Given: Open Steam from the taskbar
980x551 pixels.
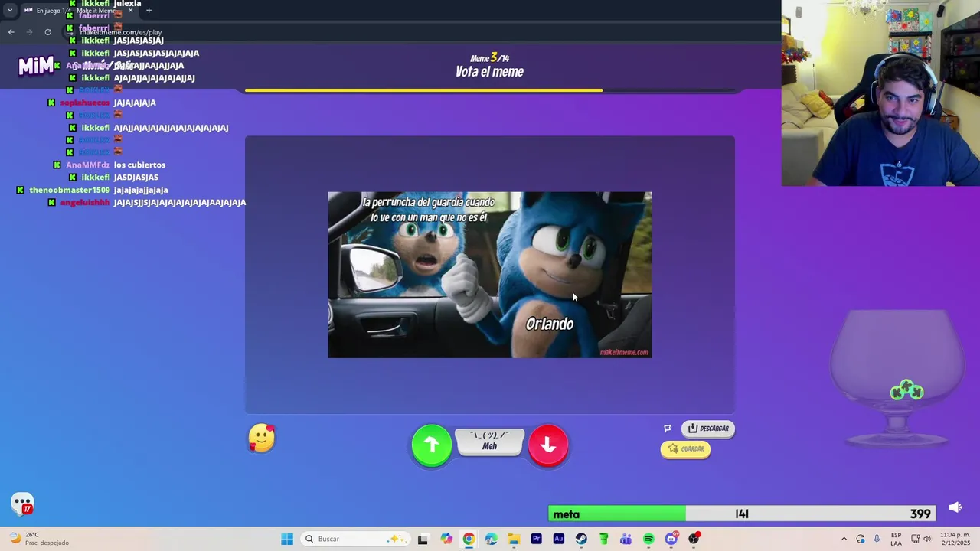Looking at the screenshot, I should tap(581, 539).
